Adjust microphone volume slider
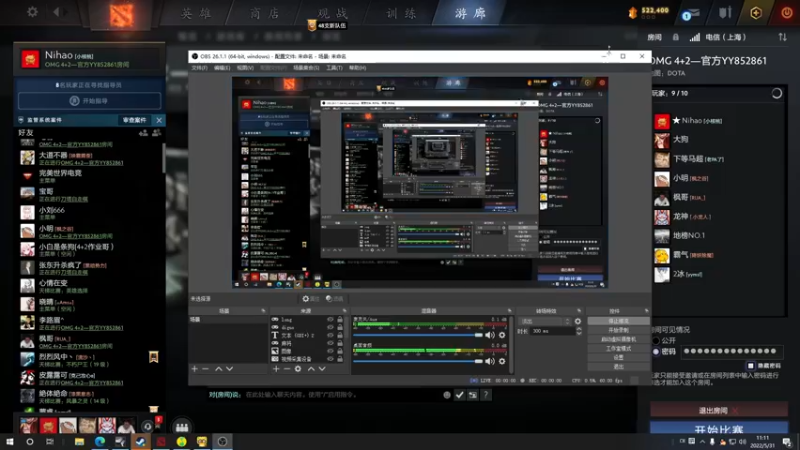This screenshot has height=450, width=800. point(418,335)
